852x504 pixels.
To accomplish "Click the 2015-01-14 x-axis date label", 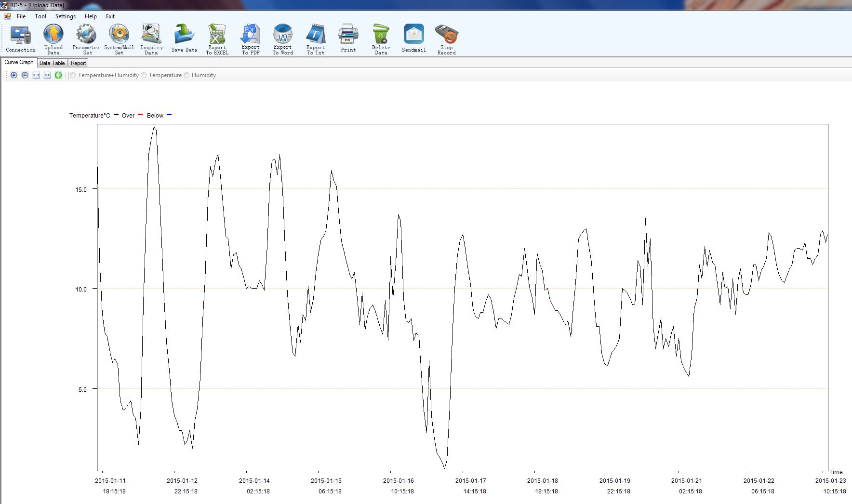I will (254, 481).
